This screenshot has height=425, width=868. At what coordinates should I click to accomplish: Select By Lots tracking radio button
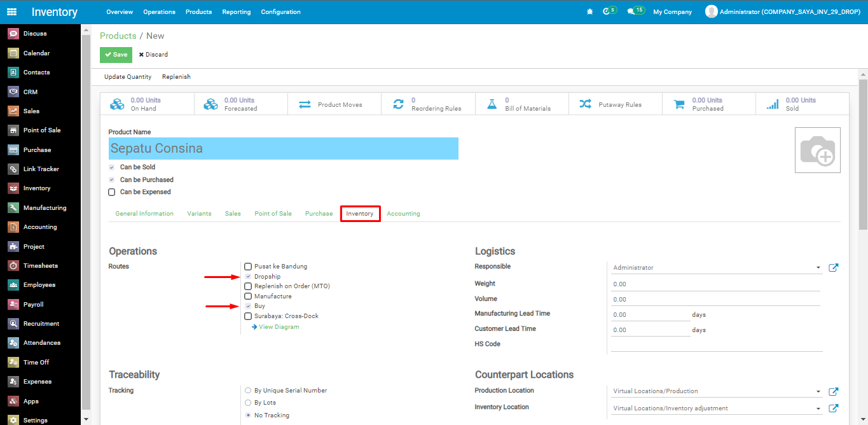click(248, 403)
